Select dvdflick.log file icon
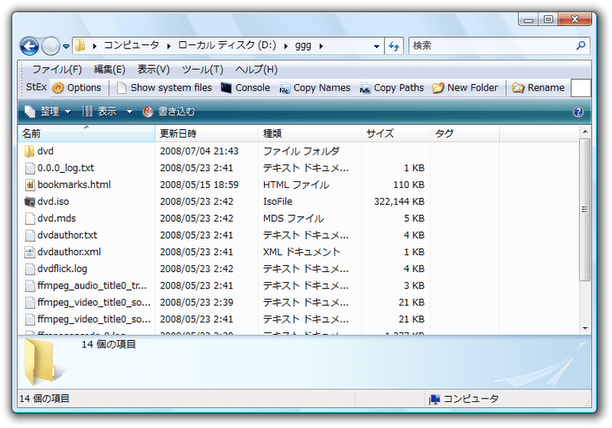Screen dimensions: 612x428 pyautogui.click(x=30, y=269)
